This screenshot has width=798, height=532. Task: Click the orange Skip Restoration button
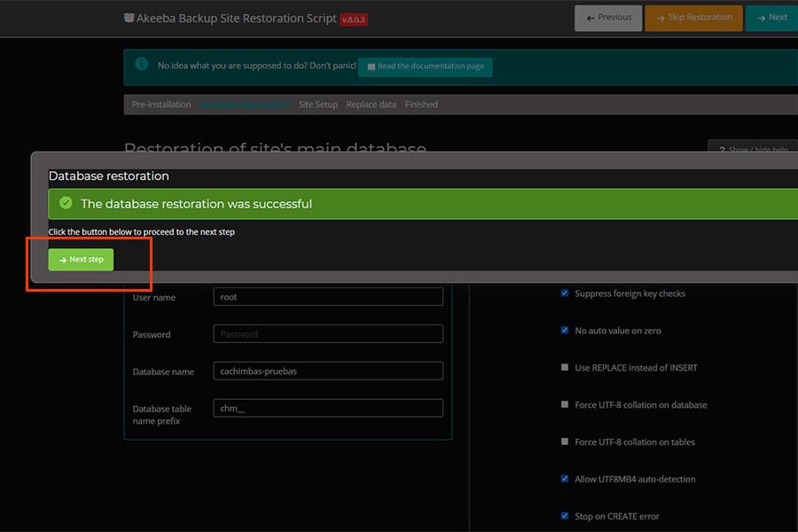pos(693,18)
